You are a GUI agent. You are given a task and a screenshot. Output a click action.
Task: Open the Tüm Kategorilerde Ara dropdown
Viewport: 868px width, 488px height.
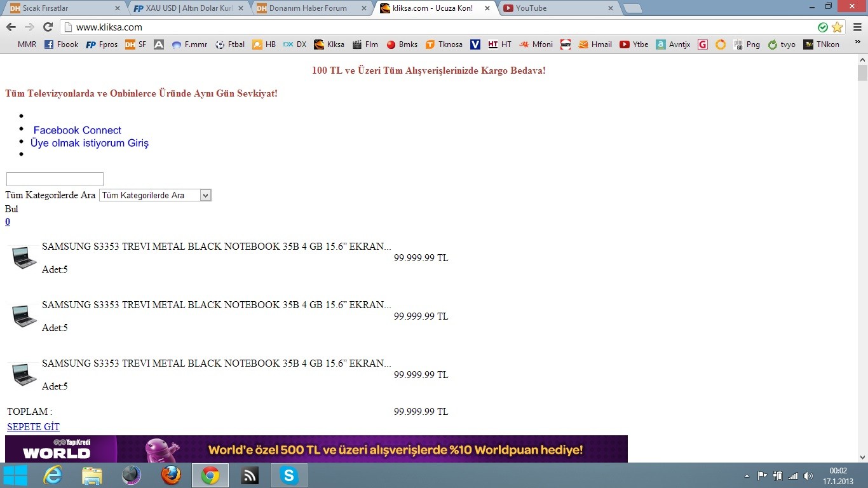click(155, 195)
